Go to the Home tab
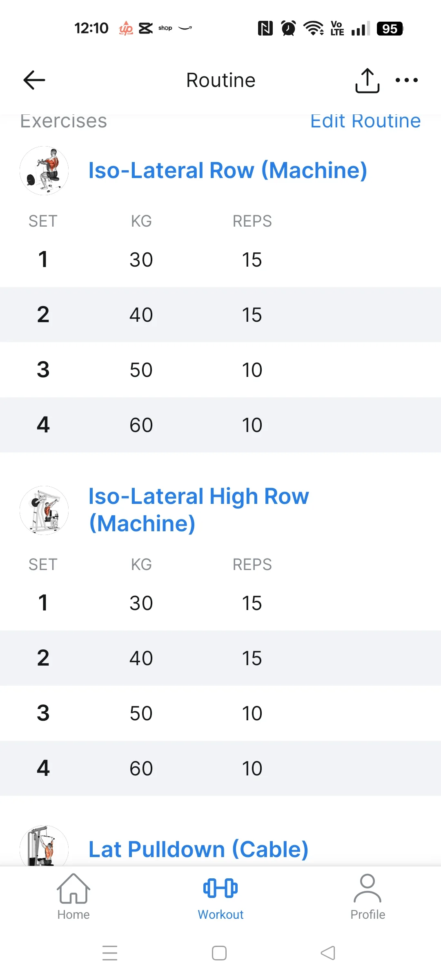The image size is (441, 980). click(73, 897)
